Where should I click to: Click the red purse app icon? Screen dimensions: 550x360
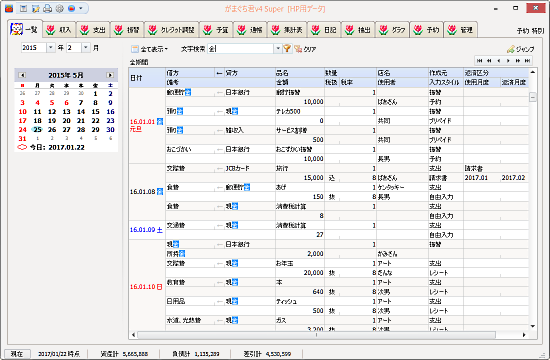point(9,8)
